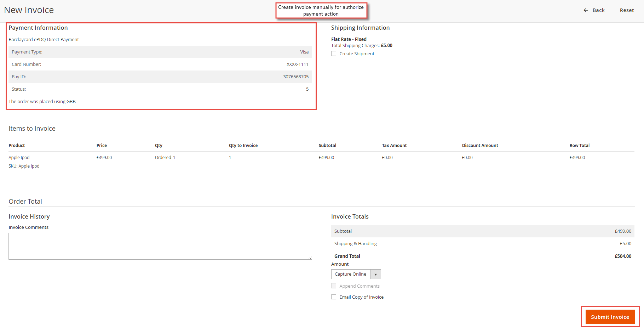Image resolution: width=644 pixels, height=327 pixels.
Task: Click the Items to Invoice heading
Action: [x=32, y=128]
